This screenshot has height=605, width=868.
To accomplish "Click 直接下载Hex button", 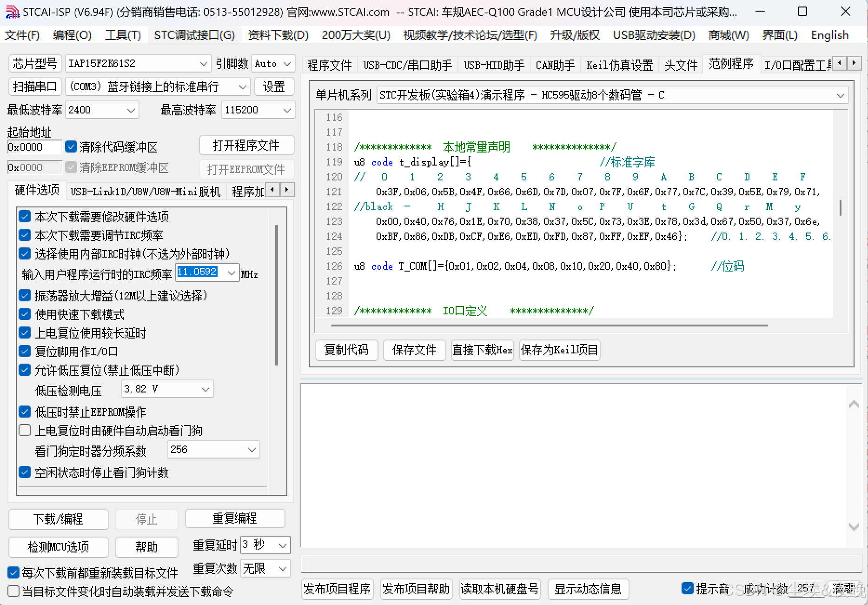I will pyautogui.click(x=482, y=350).
